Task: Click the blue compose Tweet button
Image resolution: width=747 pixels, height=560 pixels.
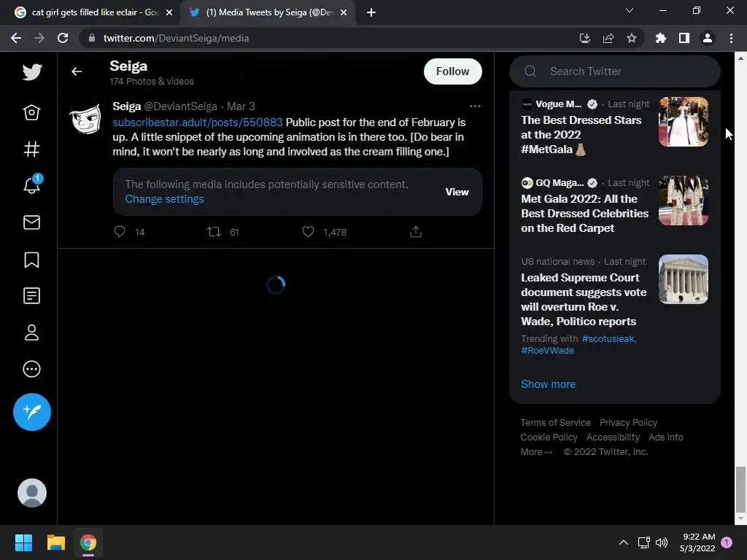Action: [x=32, y=412]
